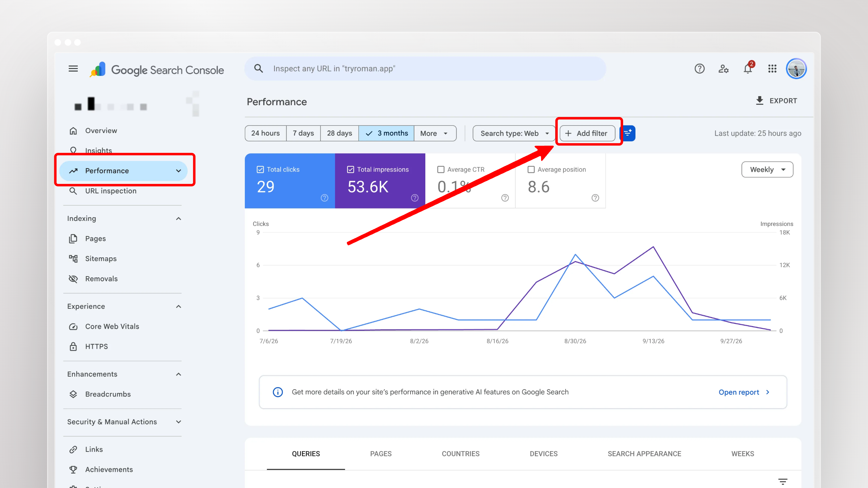The width and height of the screenshot is (868, 488).
Task: Click the export download icon
Action: (759, 100)
